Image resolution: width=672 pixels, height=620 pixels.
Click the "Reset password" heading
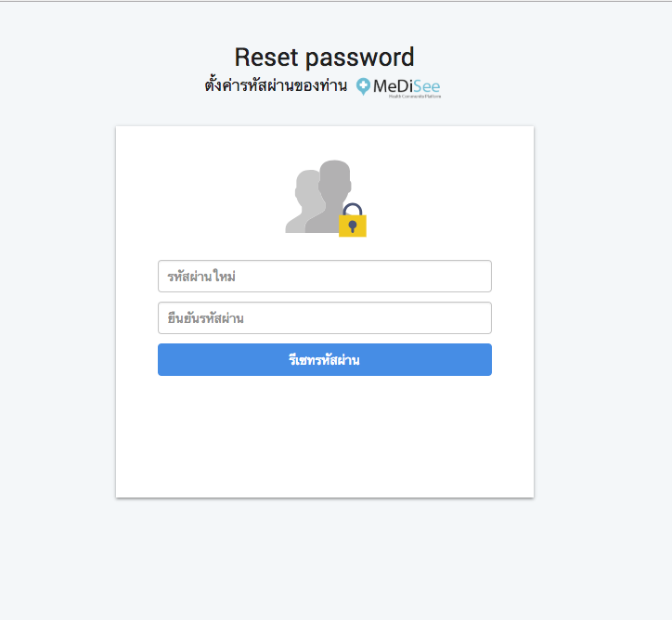[324, 58]
